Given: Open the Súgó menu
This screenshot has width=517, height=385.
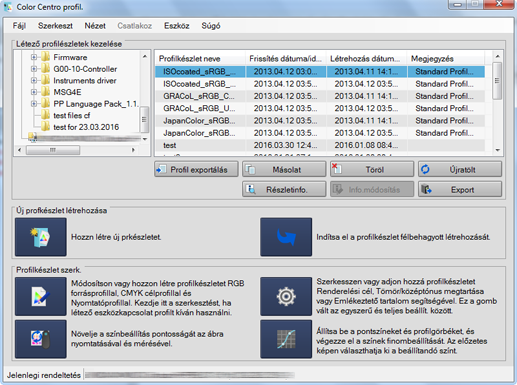Looking at the screenshot, I should coord(211,26).
